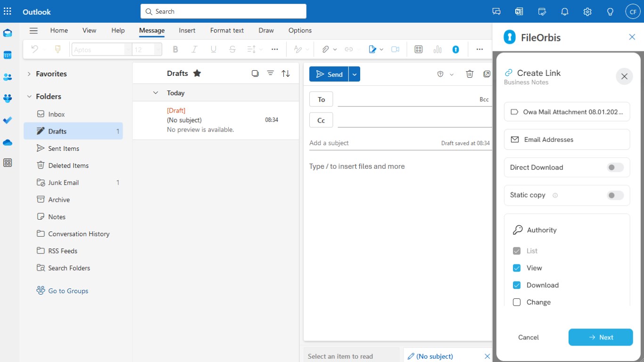Image resolution: width=644 pixels, height=362 pixels.
Task: Apply Underline formatting
Action: click(213, 49)
